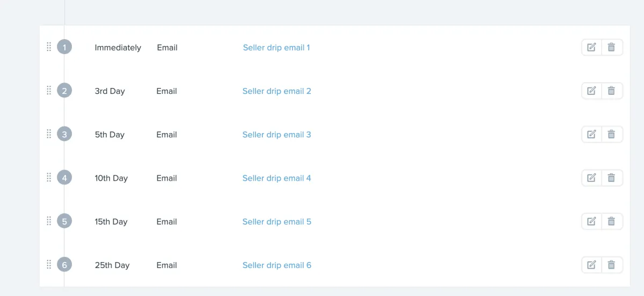This screenshot has width=644, height=296.
Task: Click edit icon for Seller drip email 1
Action: (591, 47)
